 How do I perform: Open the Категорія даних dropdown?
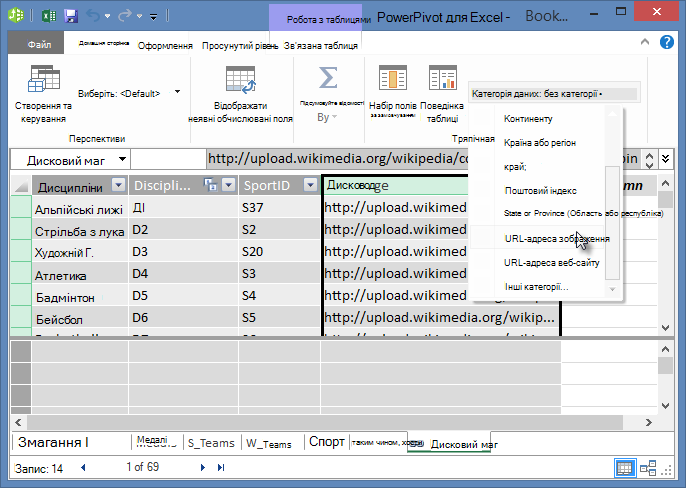click(554, 94)
